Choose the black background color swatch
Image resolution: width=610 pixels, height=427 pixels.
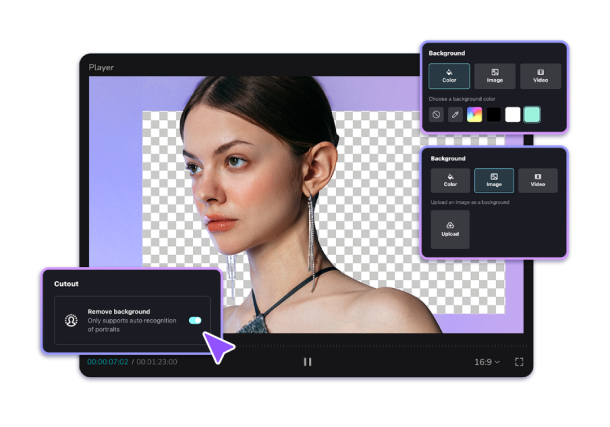coord(494,115)
